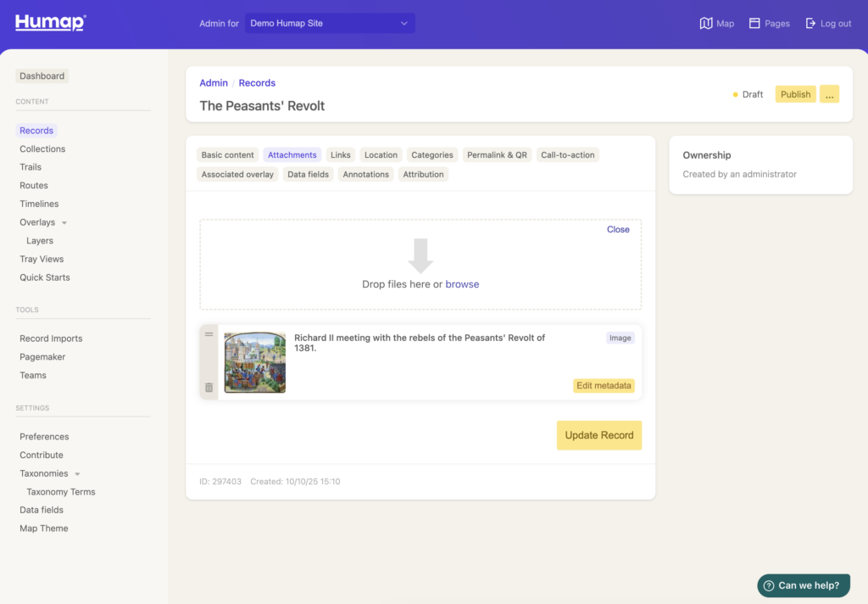This screenshot has height=604, width=868.
Task: Open Pages from the top navigation
Action: pyautogui.click(x=769, y=23)
